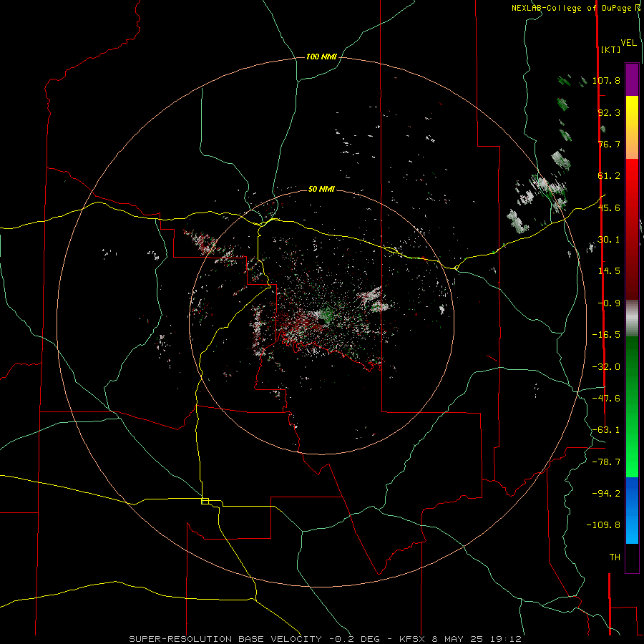The width and height of the screenshot is (644, 644).
Task: Click the SUPER-RESOLUTION BASE VELOCITY caption
Action: (227, 639)
